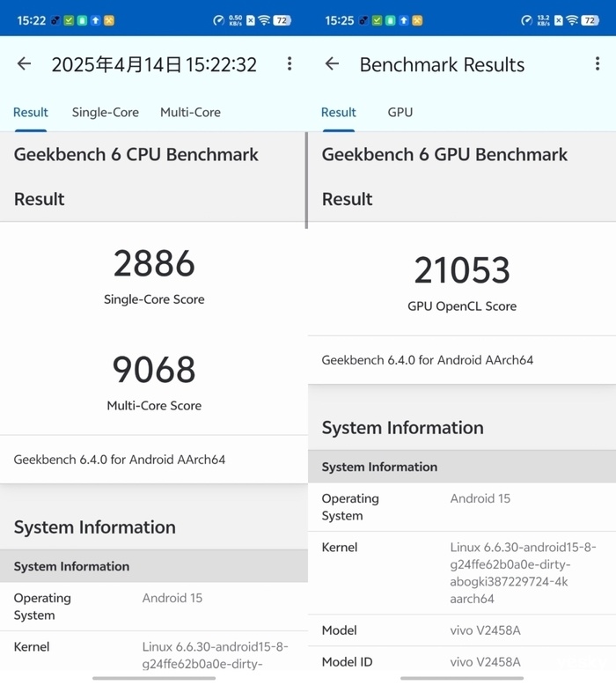Tap battery indicator in right status bar

tap(590, 19)
